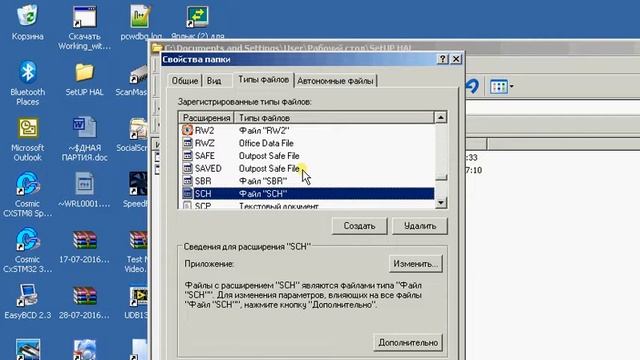Open the 28-07-2016... archive icon
The width and height of the screenshot is (640, 360).
click(84, 296)
